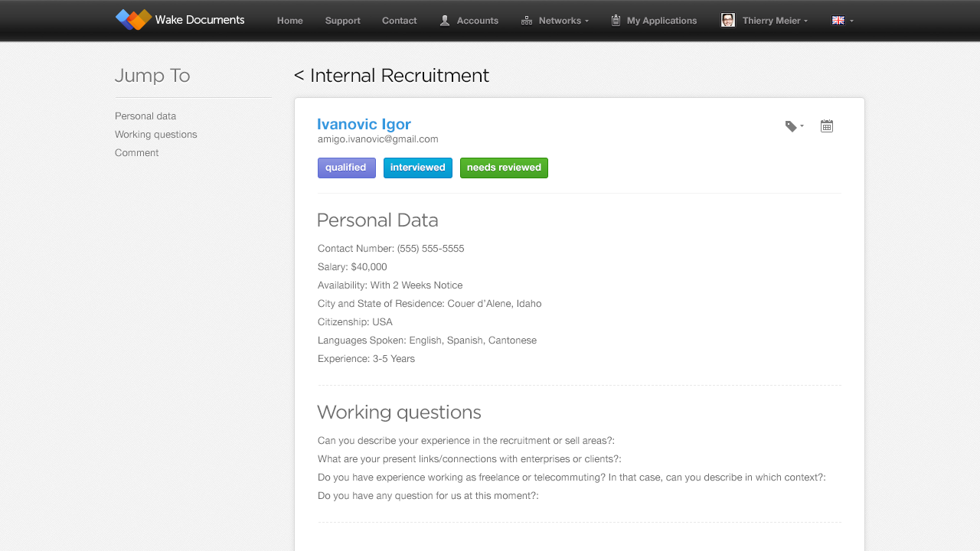Click the purple 'qualified' tag
980x551 pixels.
pos(346,168)
